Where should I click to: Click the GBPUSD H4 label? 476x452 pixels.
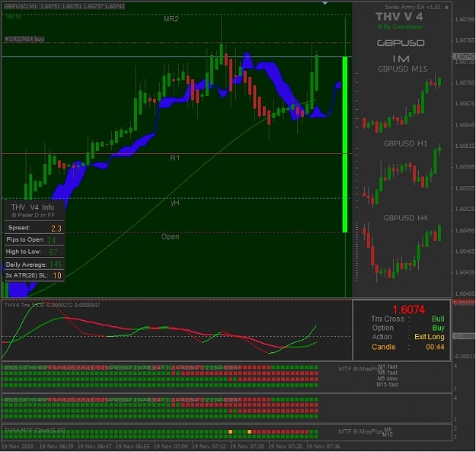tap(406, 218)
